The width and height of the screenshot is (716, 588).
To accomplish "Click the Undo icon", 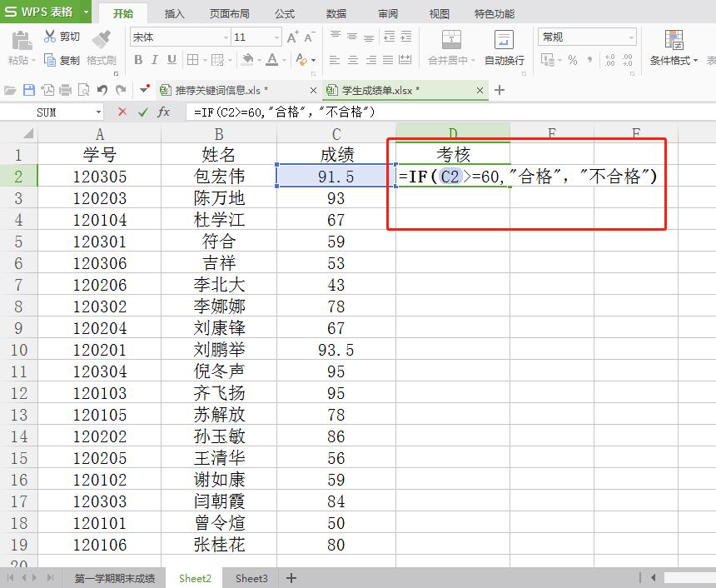I will tap(103, 89).
